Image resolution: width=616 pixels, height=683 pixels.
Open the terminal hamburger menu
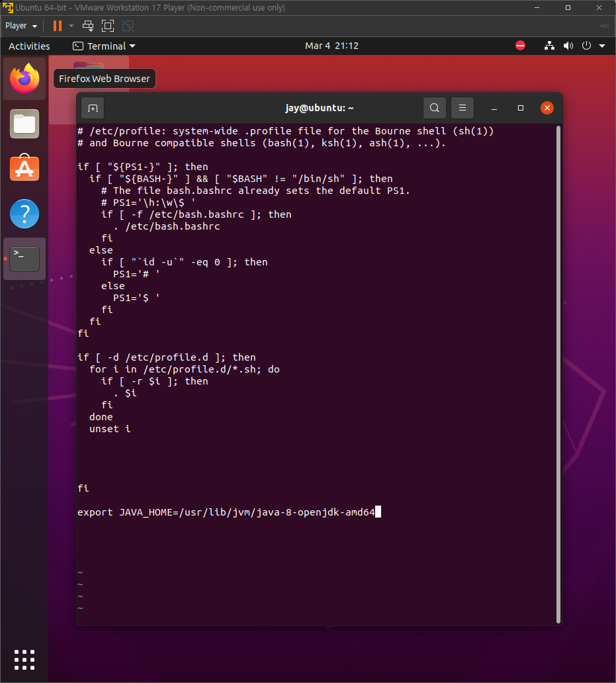[462, 107]
